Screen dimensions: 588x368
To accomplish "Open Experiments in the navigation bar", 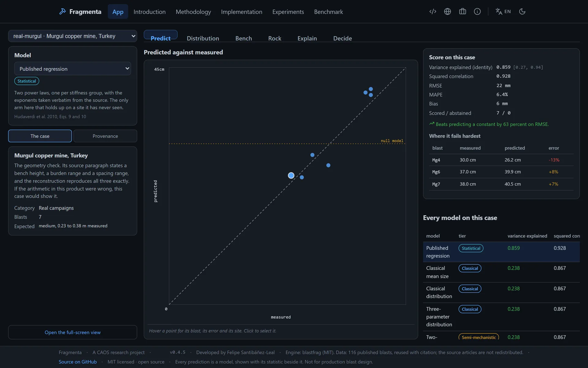I will 288,12.
